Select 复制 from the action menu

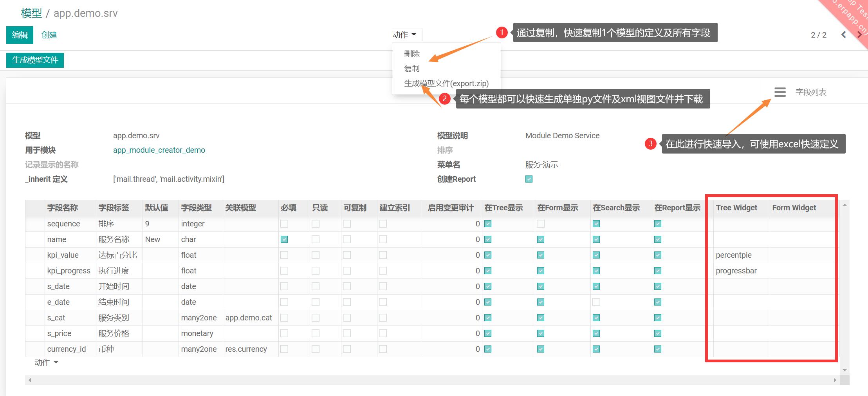point(411,69)
